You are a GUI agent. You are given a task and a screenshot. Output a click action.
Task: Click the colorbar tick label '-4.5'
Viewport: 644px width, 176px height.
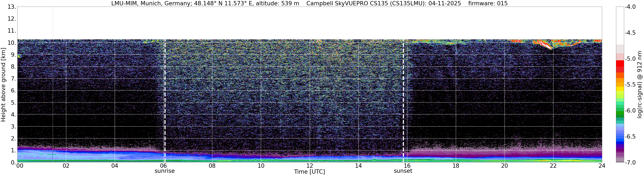(x=631, y=33)
